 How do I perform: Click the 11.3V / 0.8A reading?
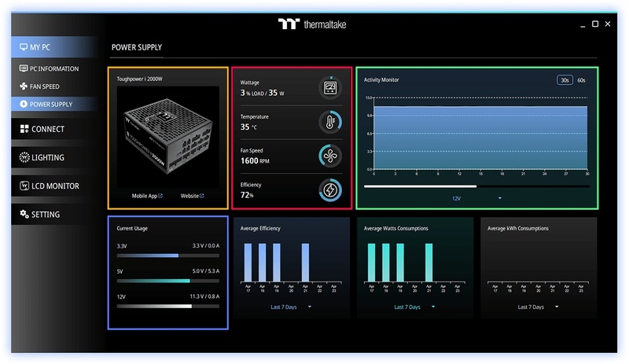(204, 296)
